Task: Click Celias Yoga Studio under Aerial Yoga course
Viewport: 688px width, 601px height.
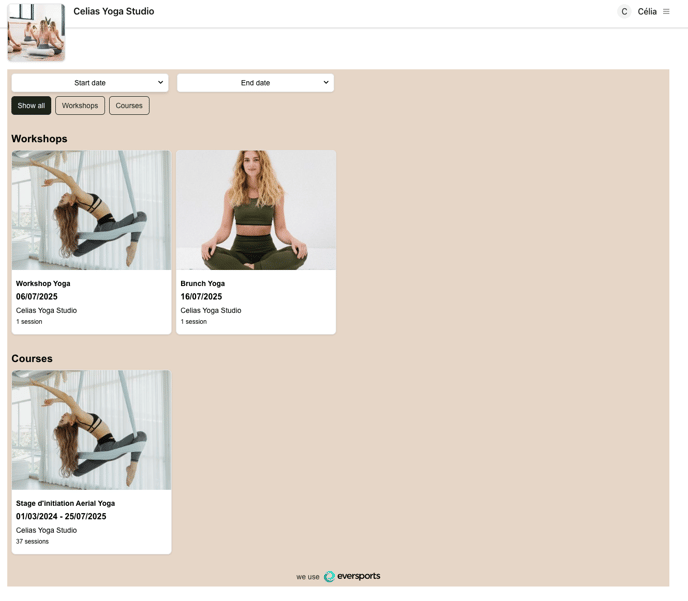Action: tap(47, 530)
